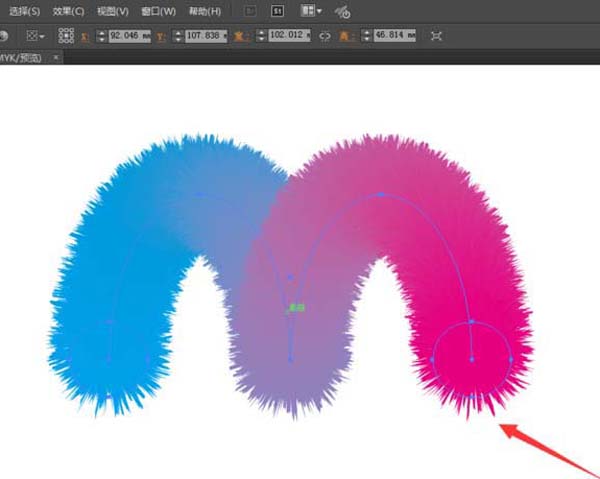Image resolution: width=600 pixels, height=479 pixels.
Task: Click the reference point grid icon
Action: coord(66,36)
